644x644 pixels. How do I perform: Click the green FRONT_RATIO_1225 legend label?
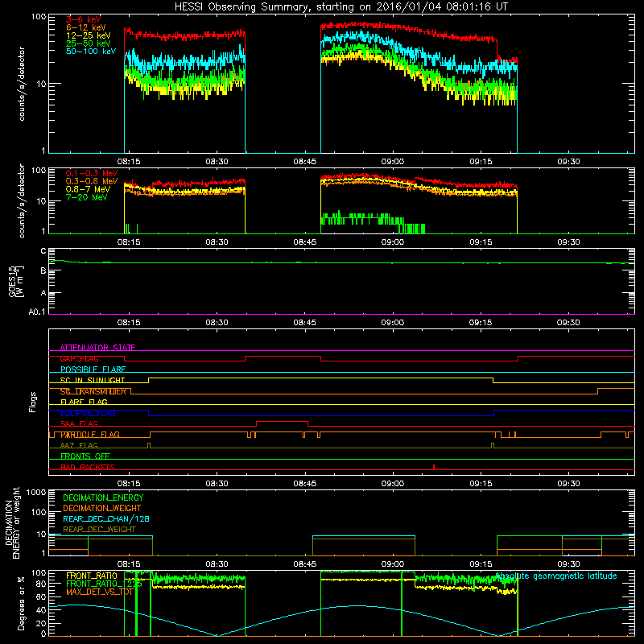[104, 584]
